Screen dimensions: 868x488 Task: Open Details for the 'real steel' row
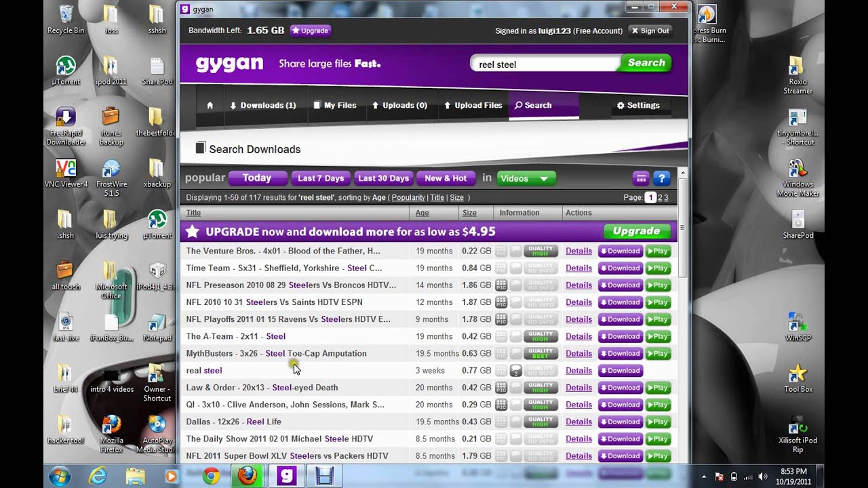578,371
